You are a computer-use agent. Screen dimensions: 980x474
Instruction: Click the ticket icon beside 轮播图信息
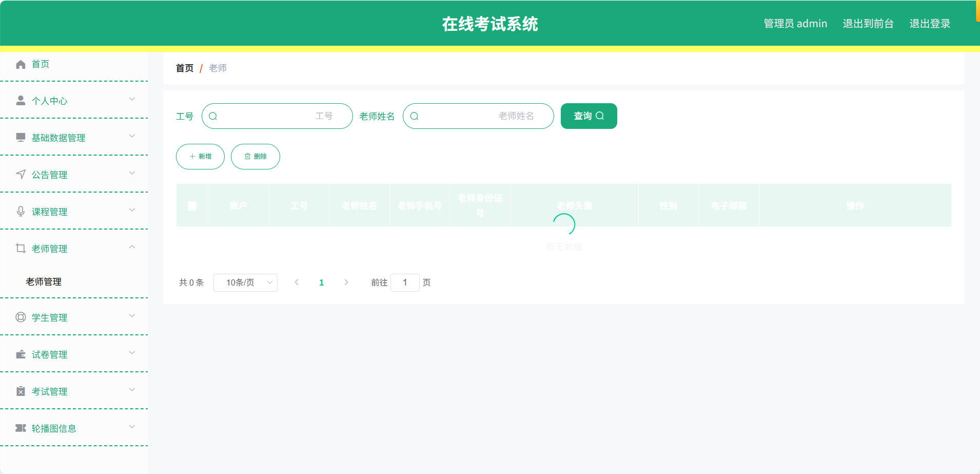click(21, 428)
